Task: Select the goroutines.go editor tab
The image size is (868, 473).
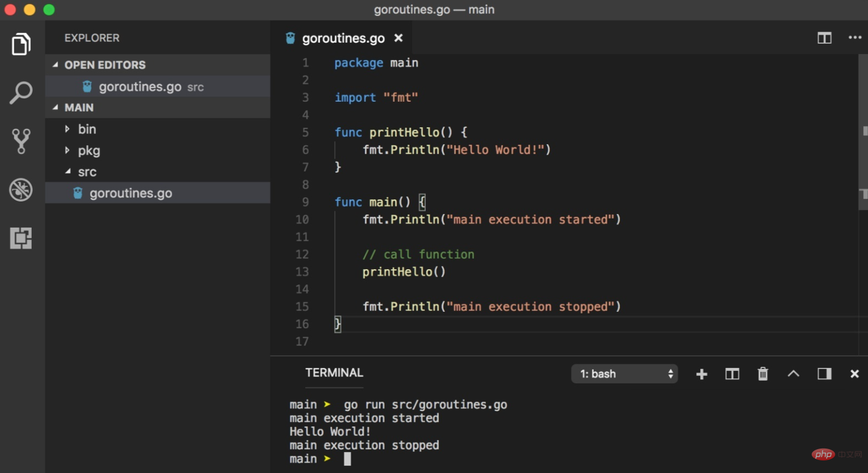Action: point(343,39)
